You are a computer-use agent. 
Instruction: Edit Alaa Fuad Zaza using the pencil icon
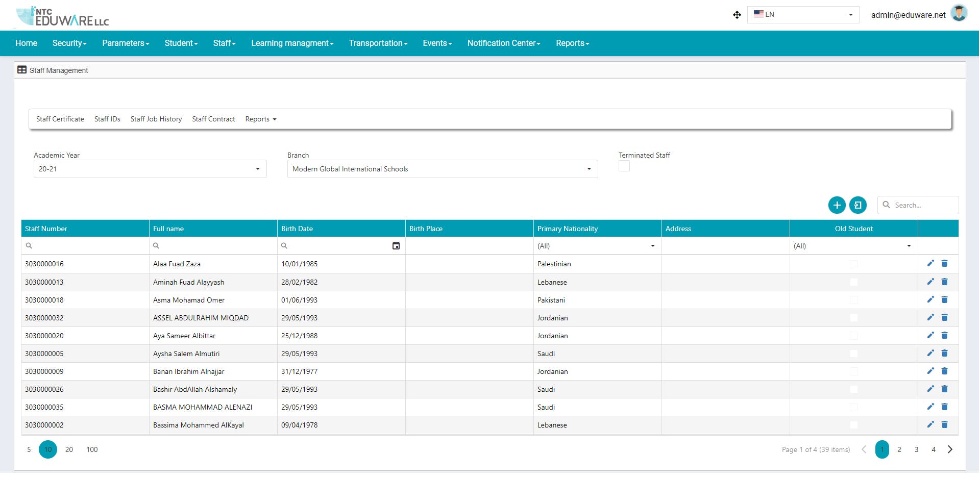click(x=930, y=264)
